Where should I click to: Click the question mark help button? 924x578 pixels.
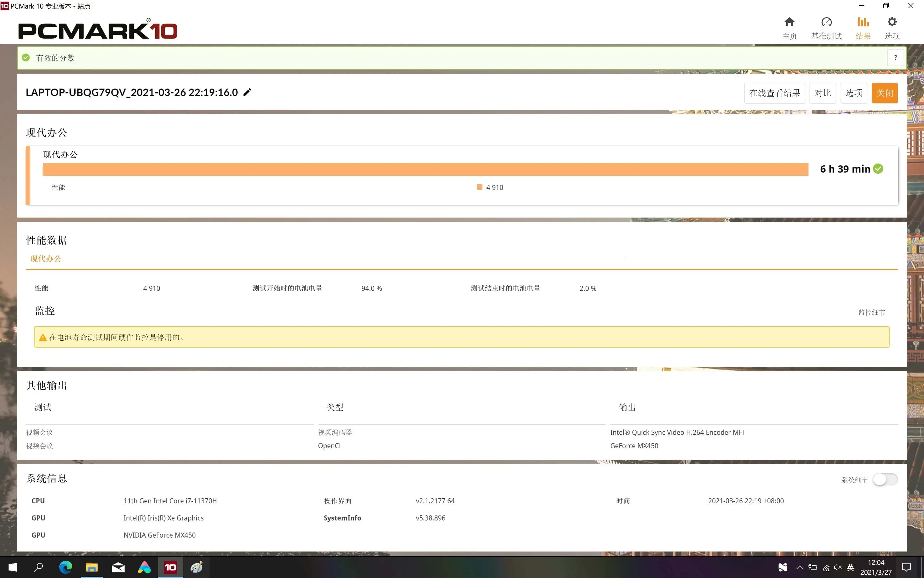pos(895,58)
